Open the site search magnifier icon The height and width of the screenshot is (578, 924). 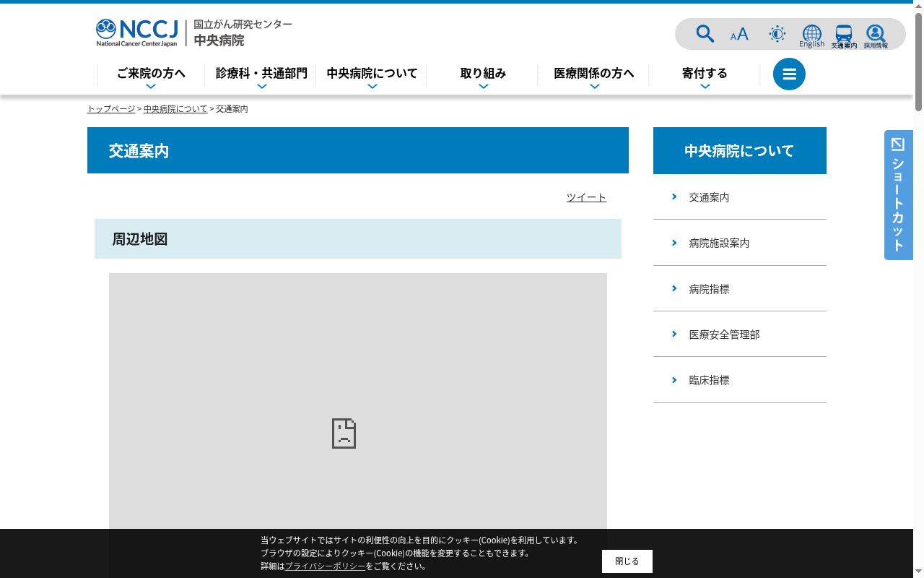[x=705, y=34]
